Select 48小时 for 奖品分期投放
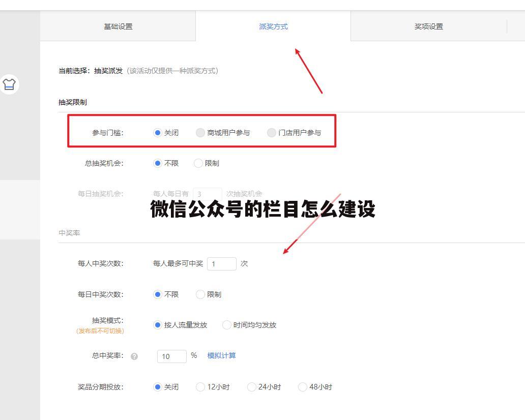 click(x=303, y=387)
